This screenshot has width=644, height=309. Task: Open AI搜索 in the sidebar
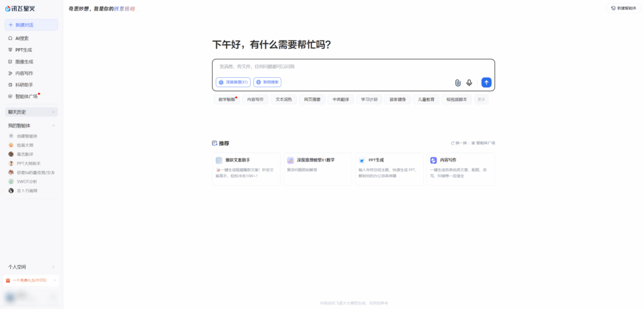(22, 38)
